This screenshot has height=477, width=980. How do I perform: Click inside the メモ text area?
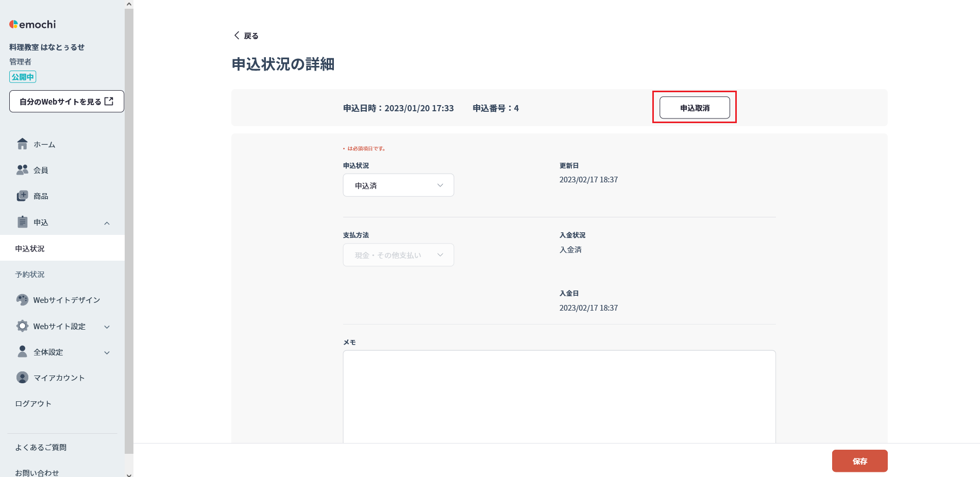(x=559, y=397)
